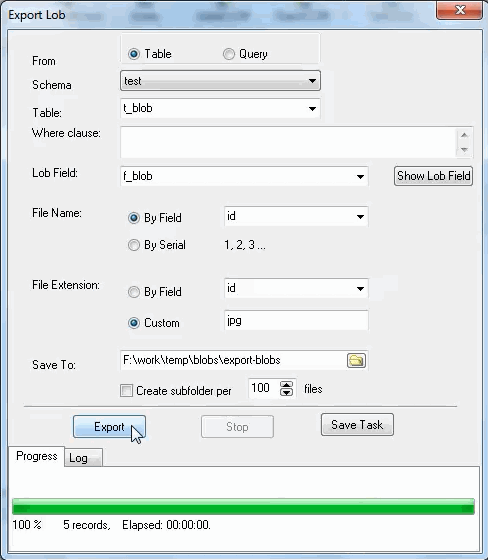Image resolution: width=488 pixels, height=560 pixels.
Task: Click the Export button
Action: coord(109,427)
